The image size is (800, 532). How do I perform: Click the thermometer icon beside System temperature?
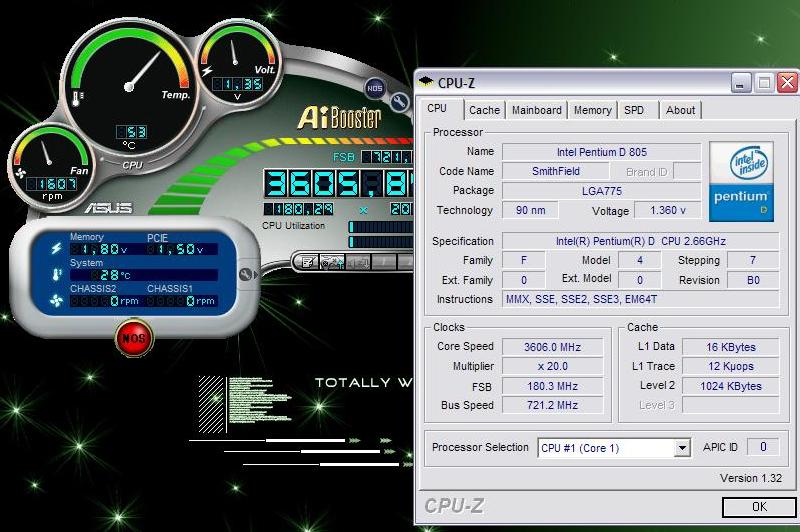[x=56, y=274]
